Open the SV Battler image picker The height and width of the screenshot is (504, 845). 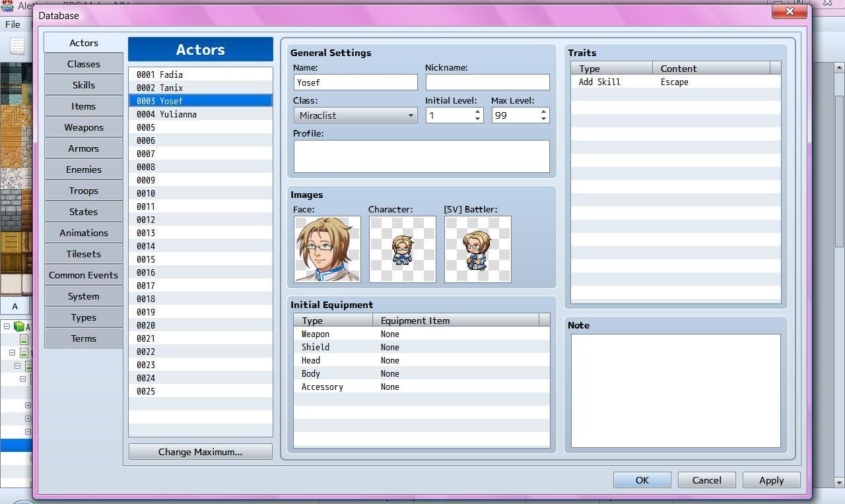477,249
